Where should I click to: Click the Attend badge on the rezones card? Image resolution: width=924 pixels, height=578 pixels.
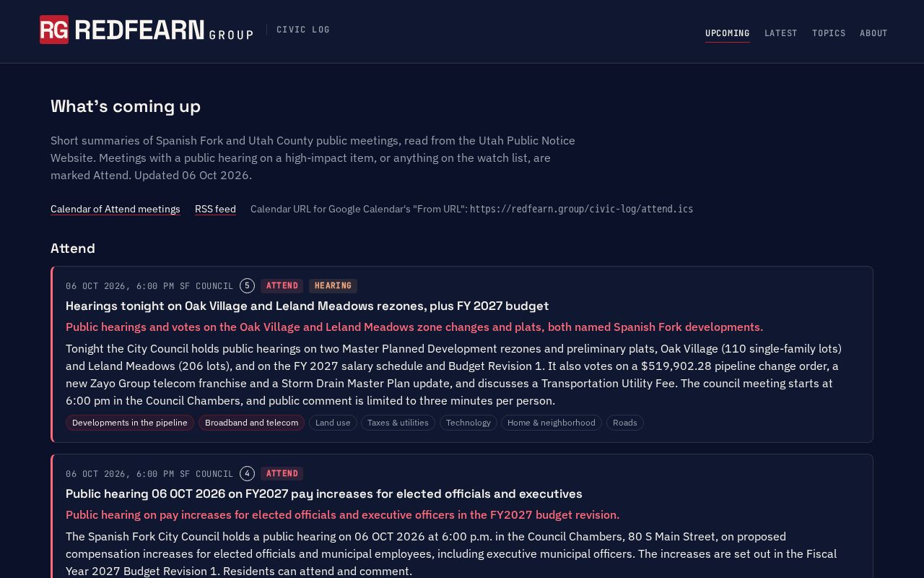tap(282, 285)
